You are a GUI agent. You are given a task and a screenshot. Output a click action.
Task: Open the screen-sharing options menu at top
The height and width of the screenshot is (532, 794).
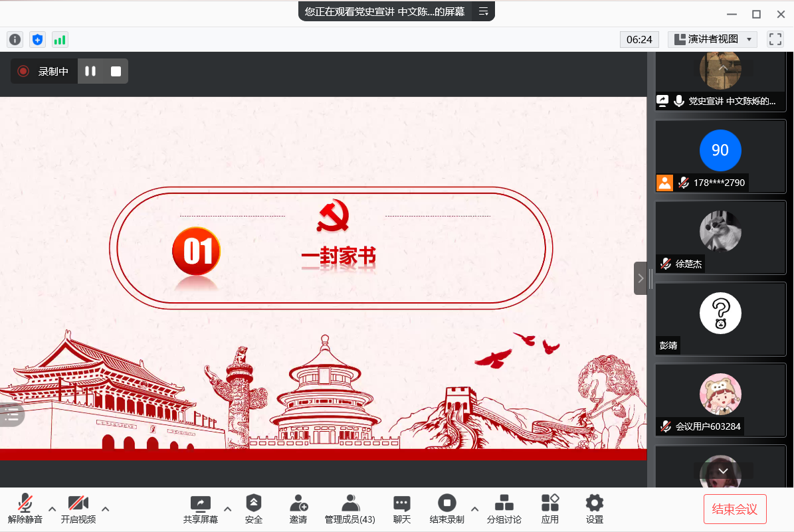click(484, 11)
